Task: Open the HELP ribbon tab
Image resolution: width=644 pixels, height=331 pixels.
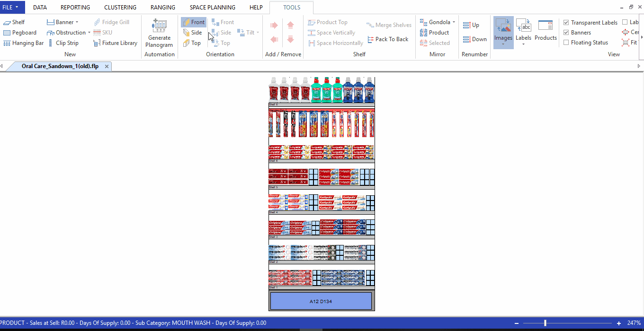Action: click(256, 8)
